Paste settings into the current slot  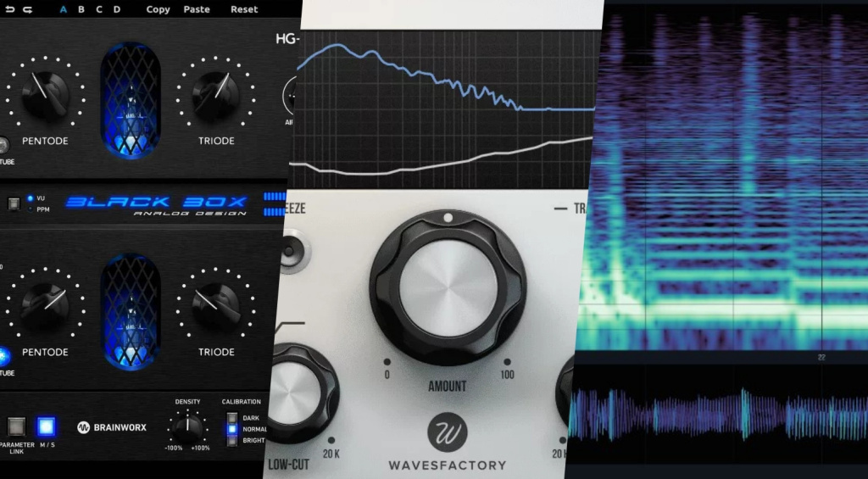(197, 9)
